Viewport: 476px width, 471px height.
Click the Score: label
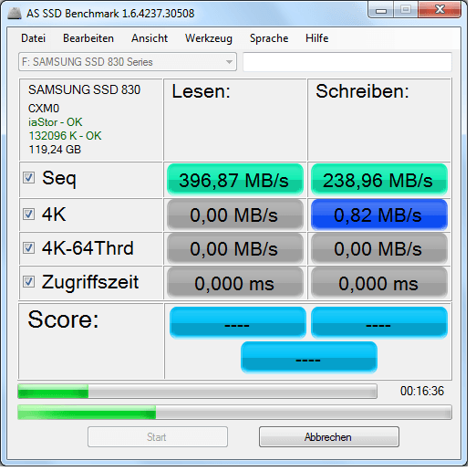pos(63,319)
